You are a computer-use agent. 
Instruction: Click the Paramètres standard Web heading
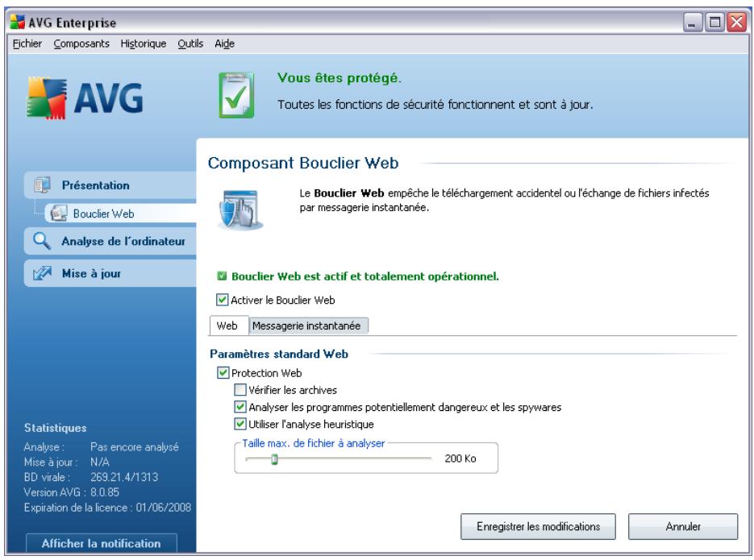coord(279,354)
